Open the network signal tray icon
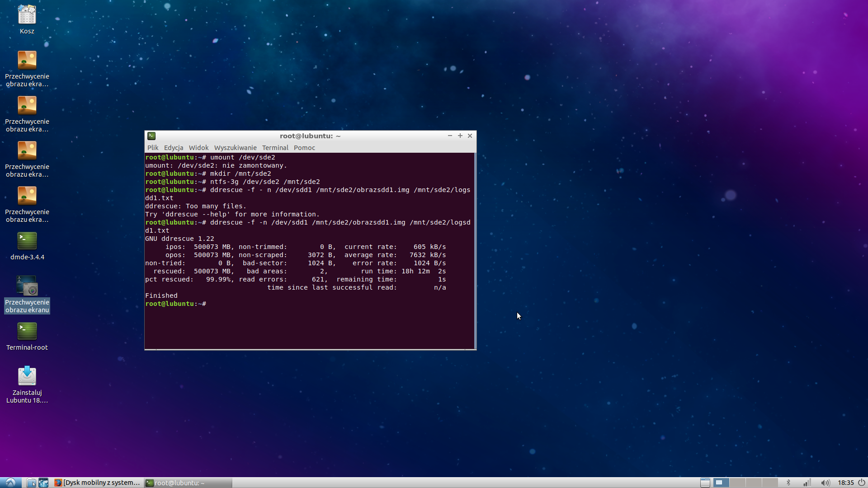This screenshot has height=488, width=868. [x=807, y=483]
